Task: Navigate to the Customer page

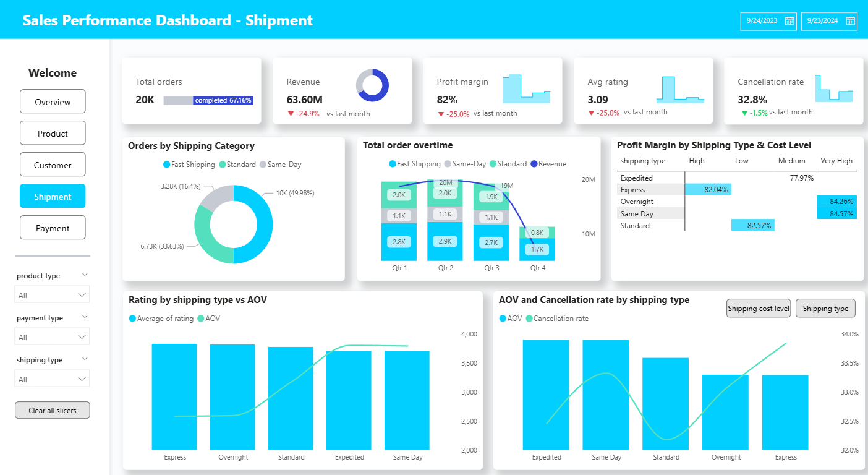Action: tap(53, 165)
